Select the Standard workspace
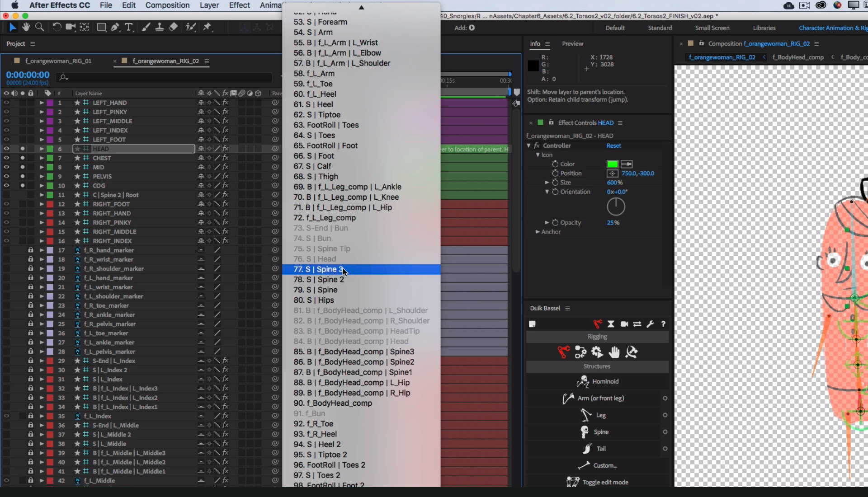Screen dimensions: 868x497 [660, 28]
